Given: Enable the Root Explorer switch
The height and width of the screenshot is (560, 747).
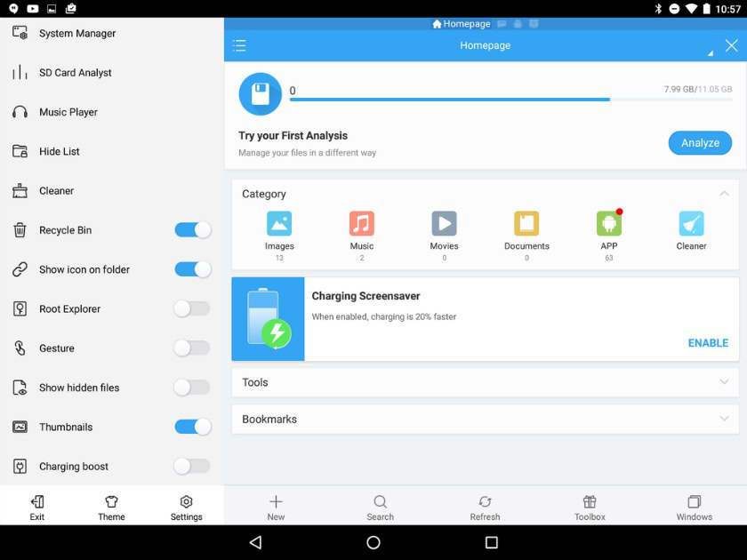Looking at the screenshot, I should 192,309.
